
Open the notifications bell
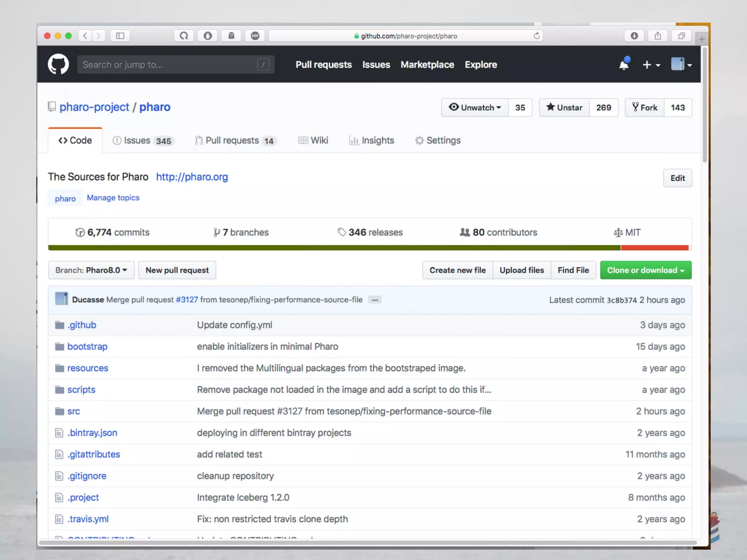coord(624,65)
